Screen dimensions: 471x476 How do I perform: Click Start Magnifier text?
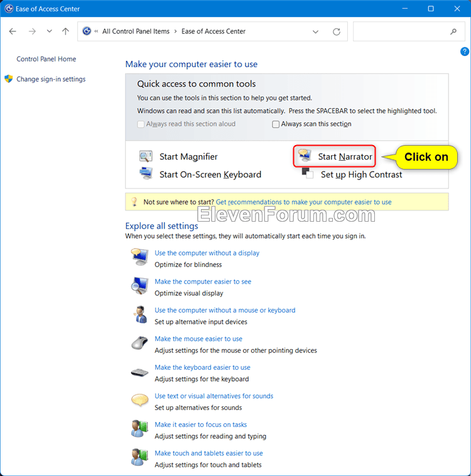188,156
